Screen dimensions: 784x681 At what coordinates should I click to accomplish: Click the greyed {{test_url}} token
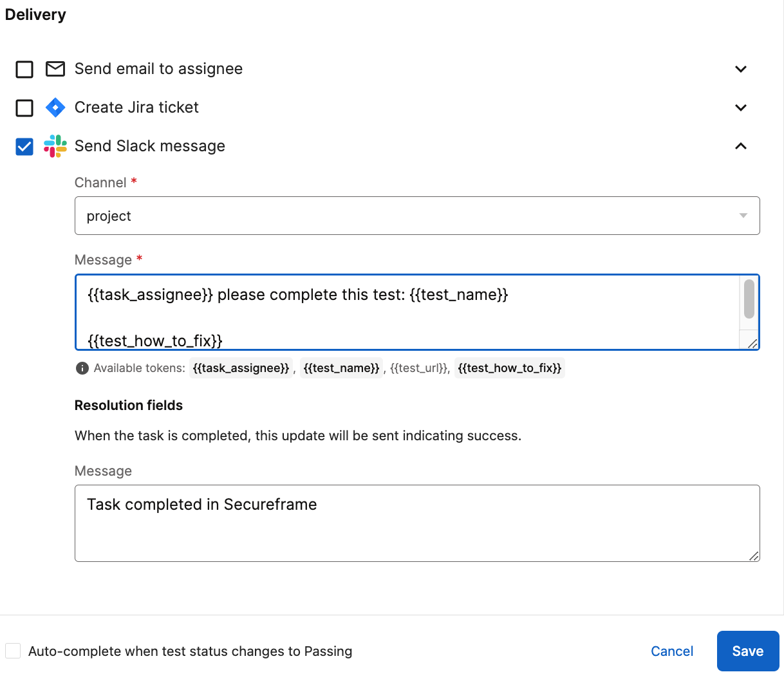(418, 368)
